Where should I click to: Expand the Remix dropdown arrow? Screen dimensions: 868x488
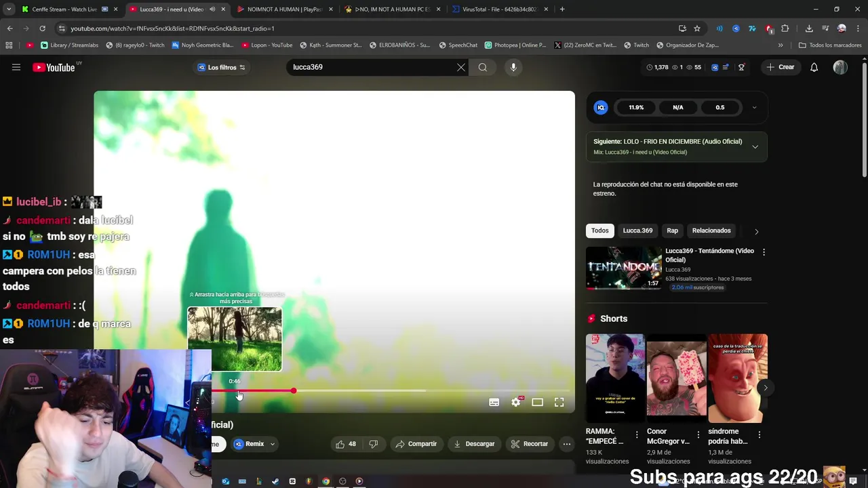coord(273,444)
